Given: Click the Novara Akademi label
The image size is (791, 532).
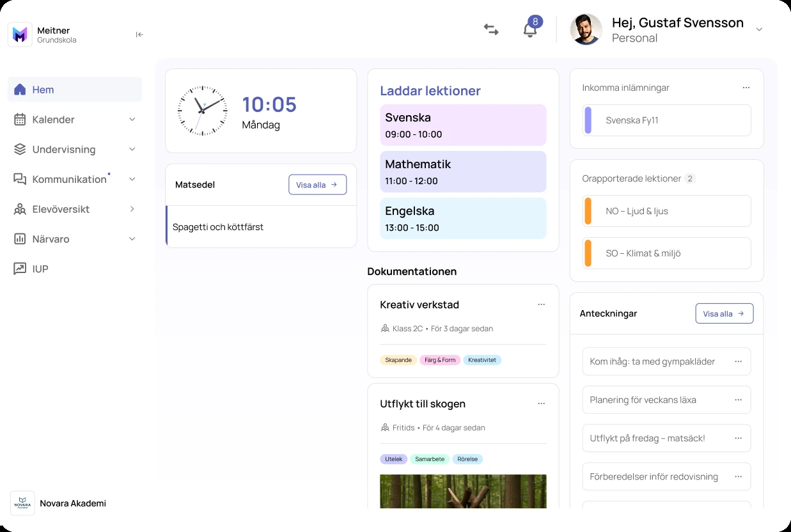Looking at the screenshot, I should 73,503.
